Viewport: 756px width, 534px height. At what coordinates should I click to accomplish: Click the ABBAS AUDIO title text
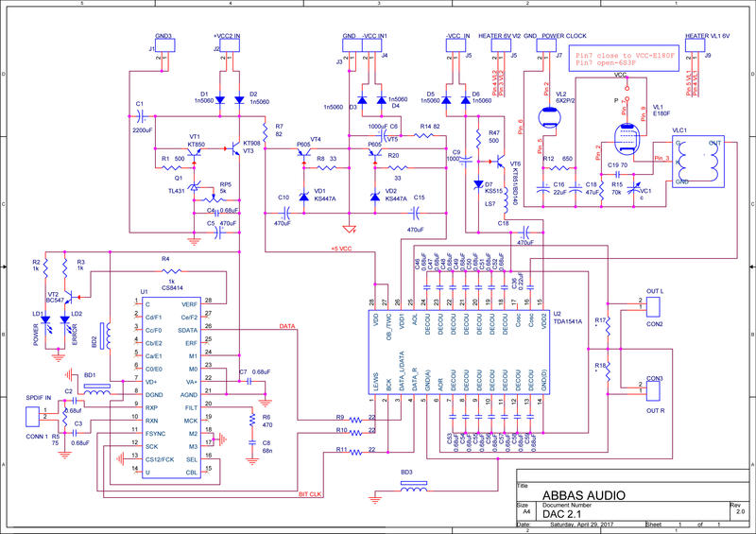(x=583, y=495)
